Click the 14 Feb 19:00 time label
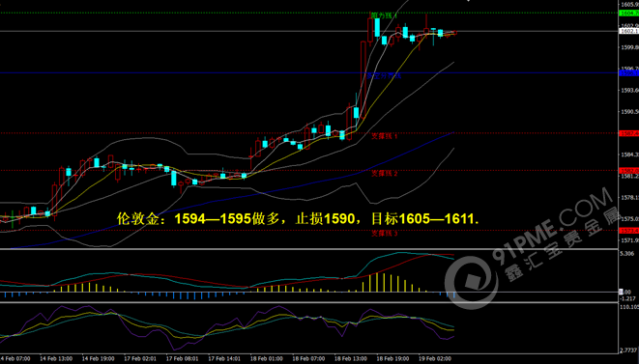The image size is (639, 364). click(x=99, y=359)
